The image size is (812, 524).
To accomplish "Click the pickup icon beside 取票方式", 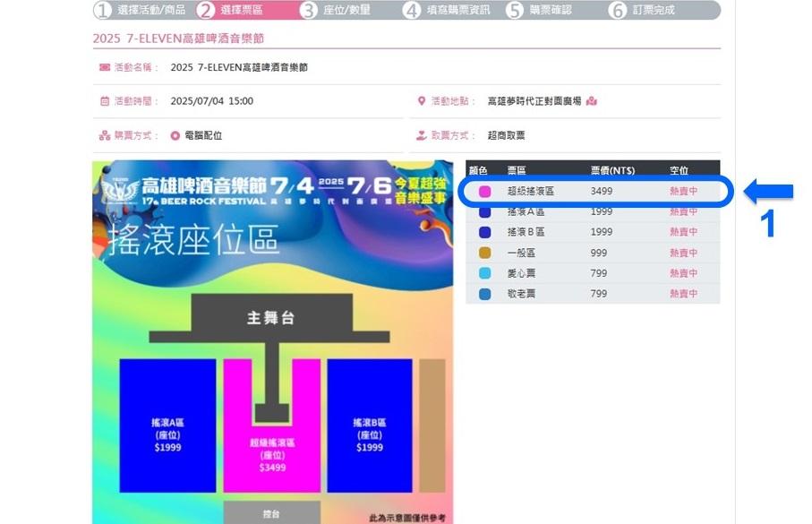I will tap(422, 135).
